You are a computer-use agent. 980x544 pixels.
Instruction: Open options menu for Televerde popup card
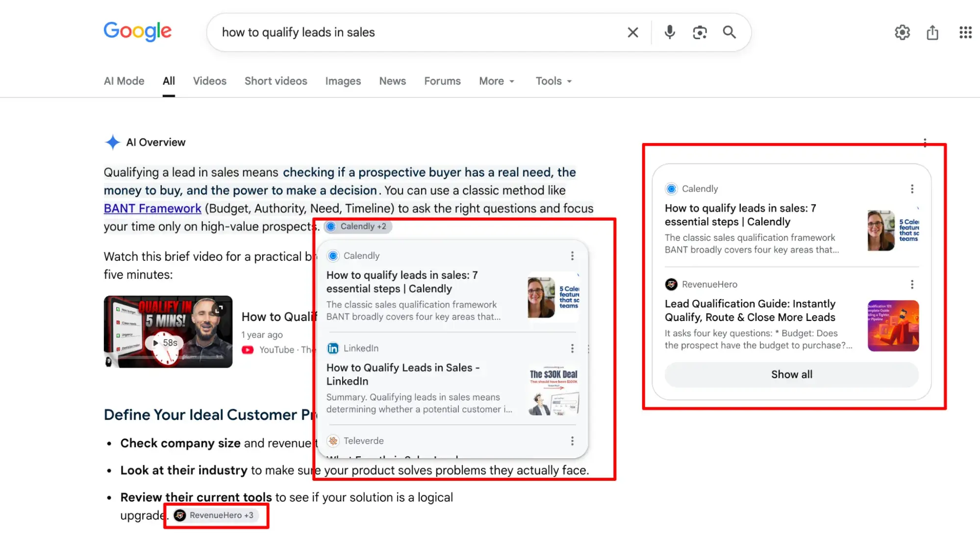[572, 441]
